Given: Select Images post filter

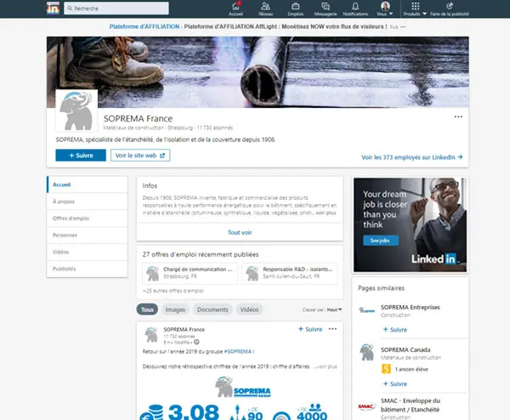Looking at the screenshot, I should 175,309.
